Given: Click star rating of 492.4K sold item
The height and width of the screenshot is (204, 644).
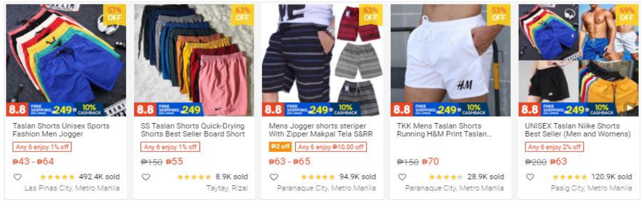Looking at the screenshot, I should [x=57, y=177].
